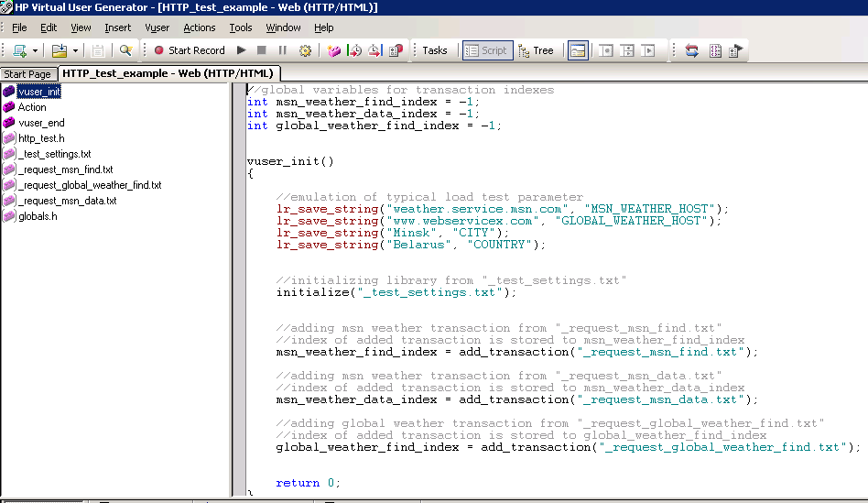Screen dimensions: 868x503
Task: Open Run-Time Settings gear icon
Action: (305, 50)
